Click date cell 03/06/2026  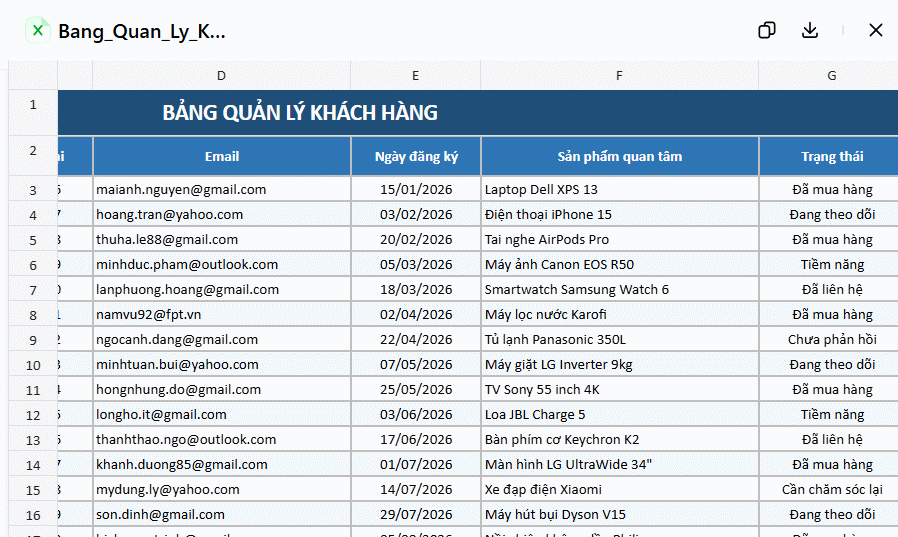(x=416, y=414)
